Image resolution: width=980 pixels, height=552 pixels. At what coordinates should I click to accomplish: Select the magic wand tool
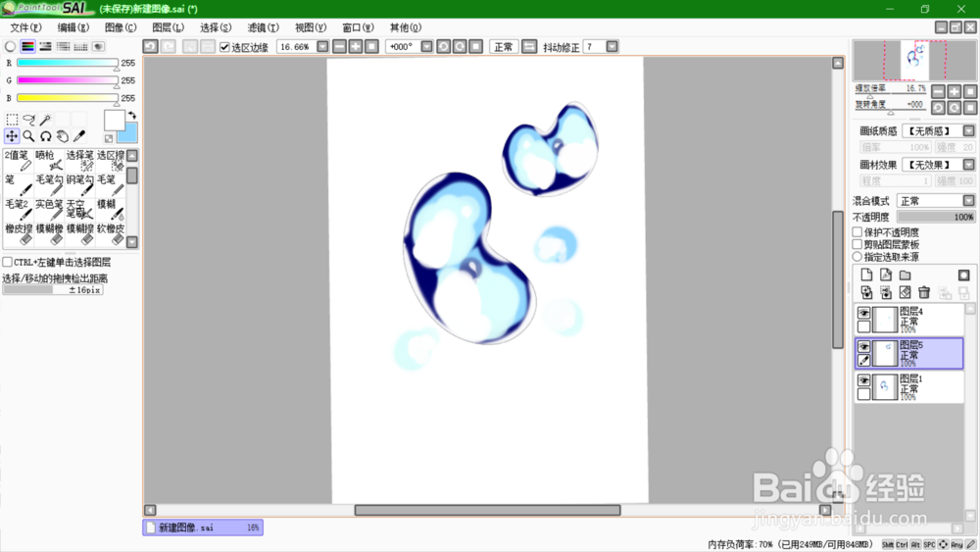(46, 119)
